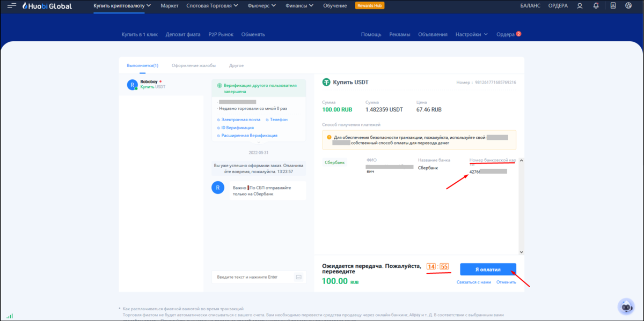The width and height of the screenshot is (644, 321).
Task: Open the language globe icon
Action: pos(628,6)
